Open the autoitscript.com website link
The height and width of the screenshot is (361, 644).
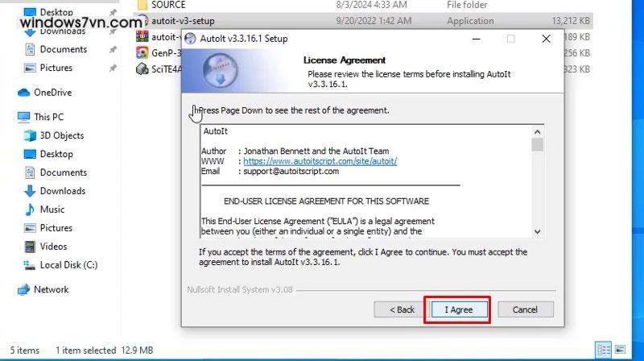click(x=320, y=161)
